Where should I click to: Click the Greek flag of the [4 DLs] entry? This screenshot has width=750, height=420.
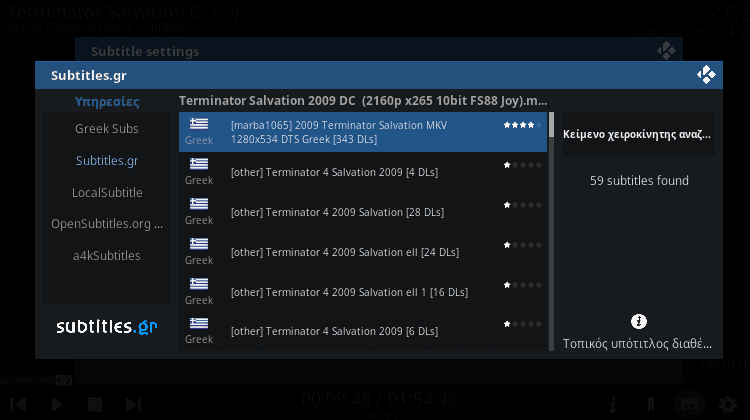coord(199,164)
